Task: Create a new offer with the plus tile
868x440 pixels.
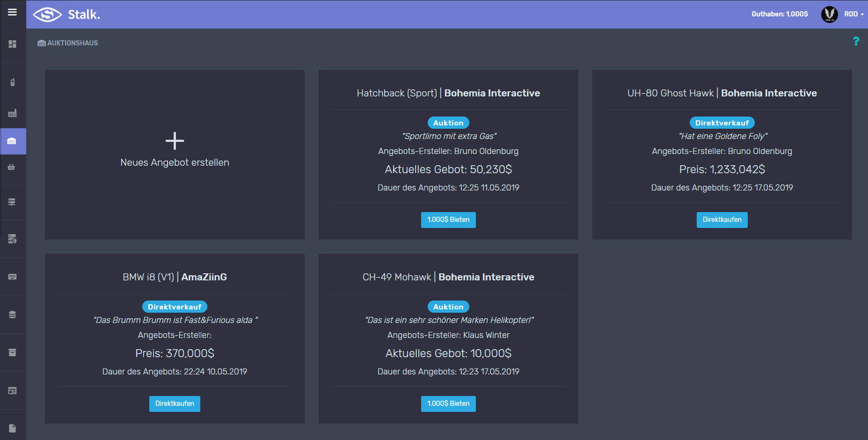Action: [x=175, y=150]
